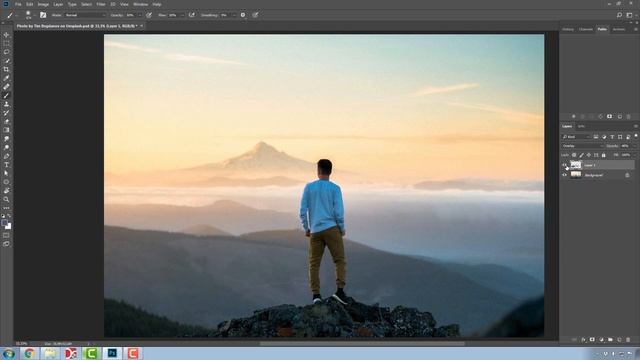
Task: Click the background color swatch
Action: click(9, 227)
